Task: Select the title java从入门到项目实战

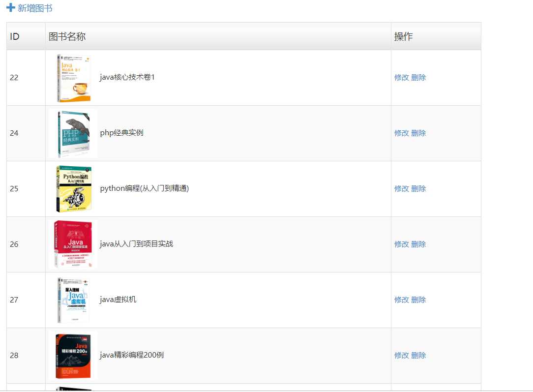Action: pos(136,244)
